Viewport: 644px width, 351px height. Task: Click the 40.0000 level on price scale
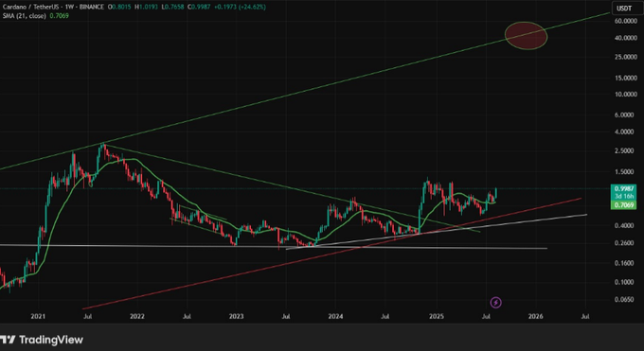click(x=625, y=38)
